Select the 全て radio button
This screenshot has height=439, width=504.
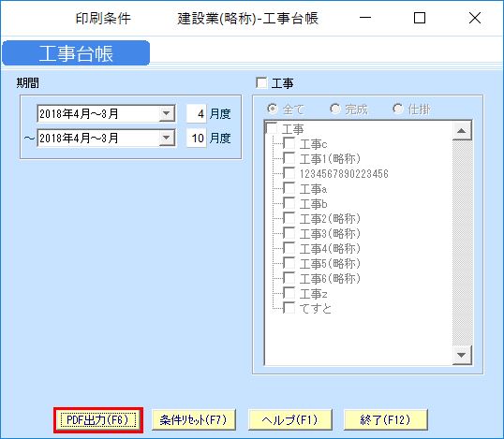point(273,109)
